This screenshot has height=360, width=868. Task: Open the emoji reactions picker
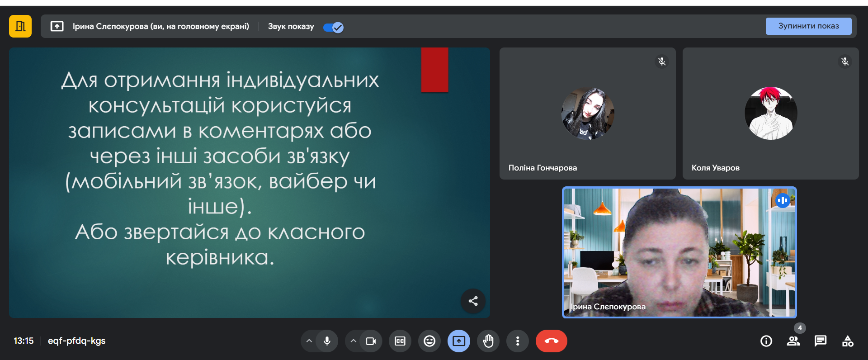pos(429,341)
